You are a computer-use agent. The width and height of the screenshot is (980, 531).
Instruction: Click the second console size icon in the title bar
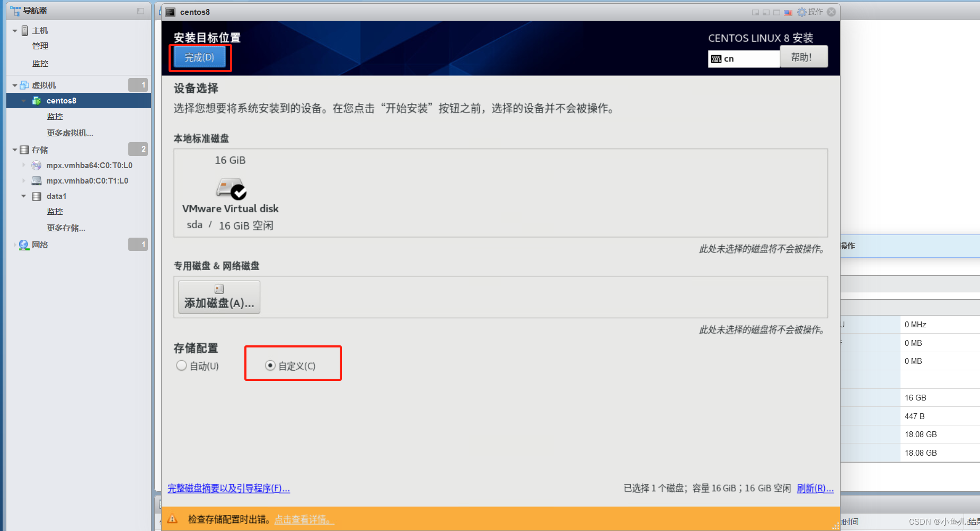click(x=766, y=12)
